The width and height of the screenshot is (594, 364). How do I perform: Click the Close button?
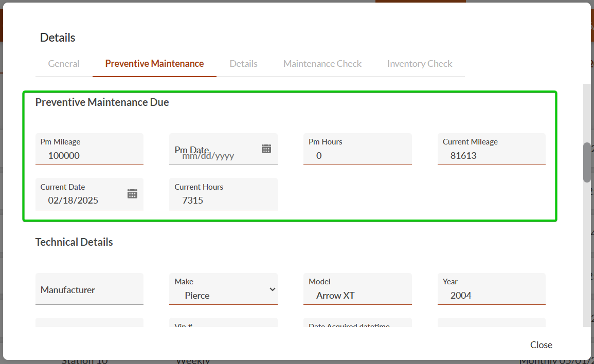(541, 345)
